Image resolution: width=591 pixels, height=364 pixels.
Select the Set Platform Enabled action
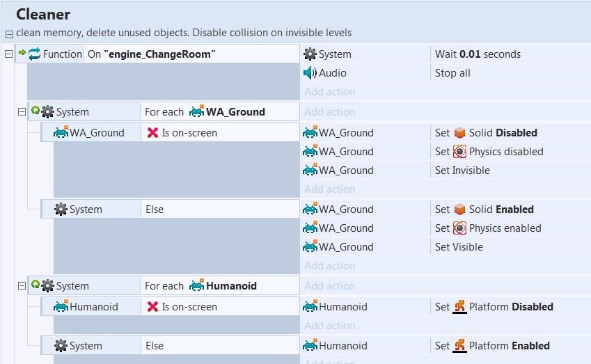[501, 346]
